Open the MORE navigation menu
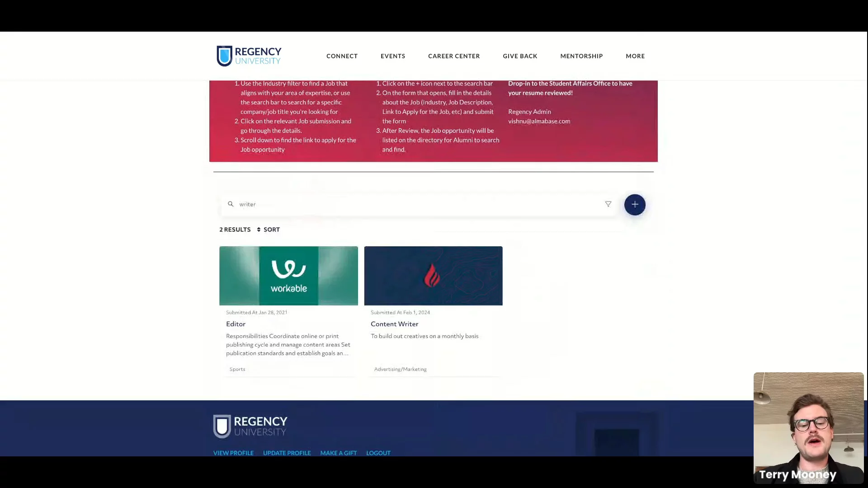 [635, 56]
